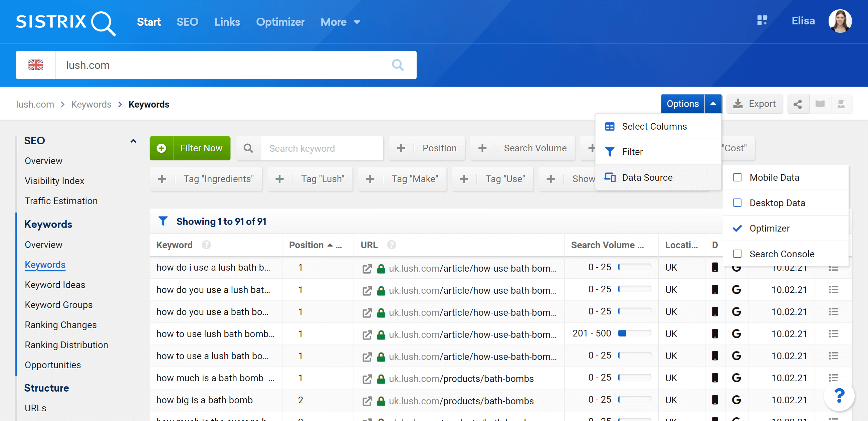Open uk.lush.com/products/bath-bombs URL for 'how big is a bath bomb'
868x421 pixels.
coord(461,401)
